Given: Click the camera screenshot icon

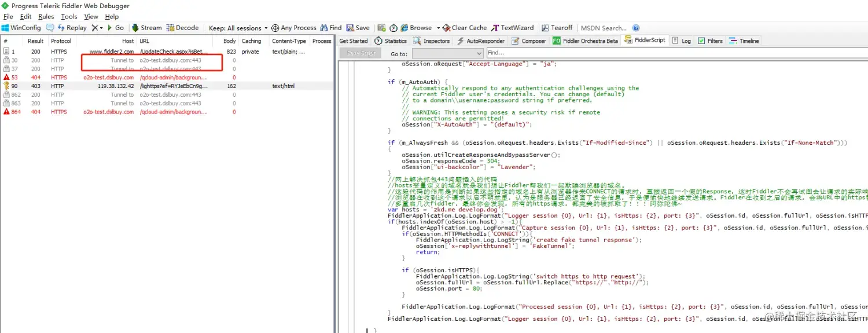Looking at the screenshot, I should pos(382,28).
